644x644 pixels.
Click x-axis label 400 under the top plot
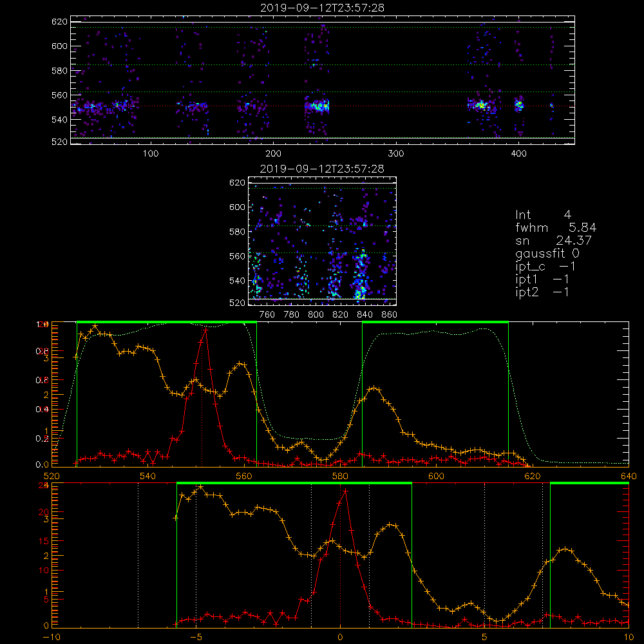coord(518,154)
